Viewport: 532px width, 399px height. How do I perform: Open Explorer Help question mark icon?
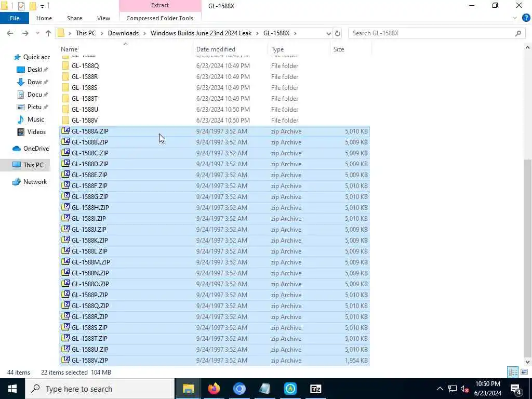coord(526,18)
